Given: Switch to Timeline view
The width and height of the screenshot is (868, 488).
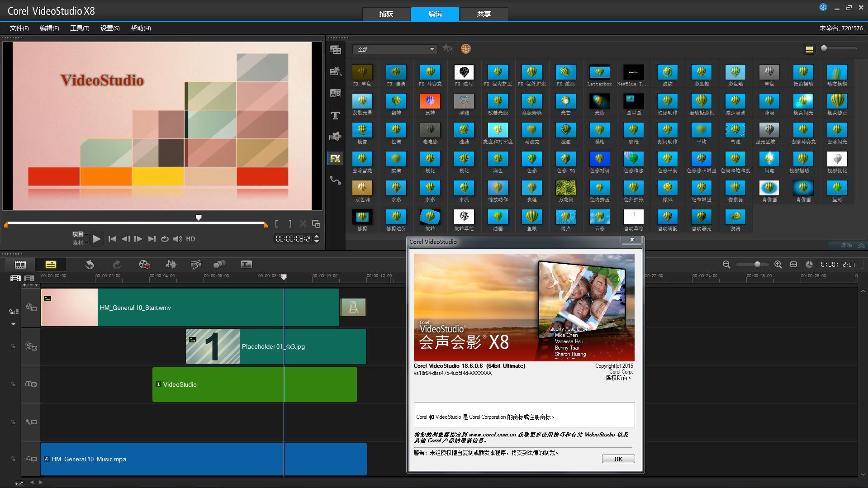Looking at the screenshot, I should click(x=51, y=265).
